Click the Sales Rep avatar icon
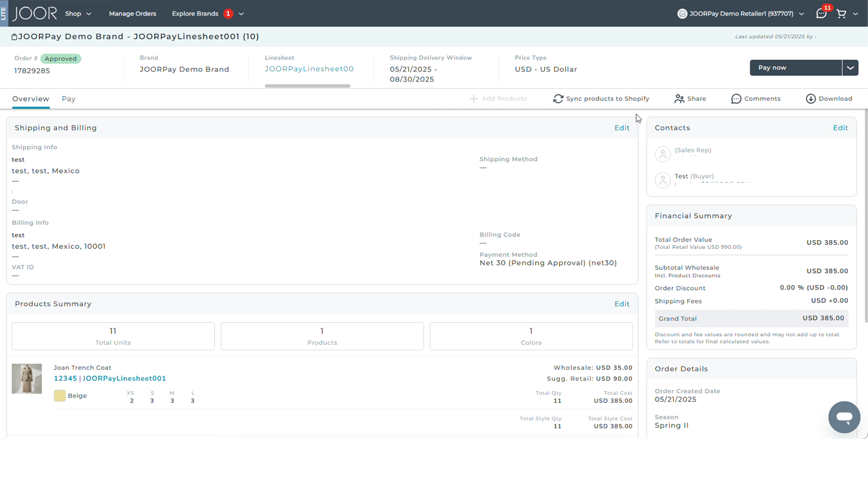This screenshot has width=868, height=488. coord(663,154)
